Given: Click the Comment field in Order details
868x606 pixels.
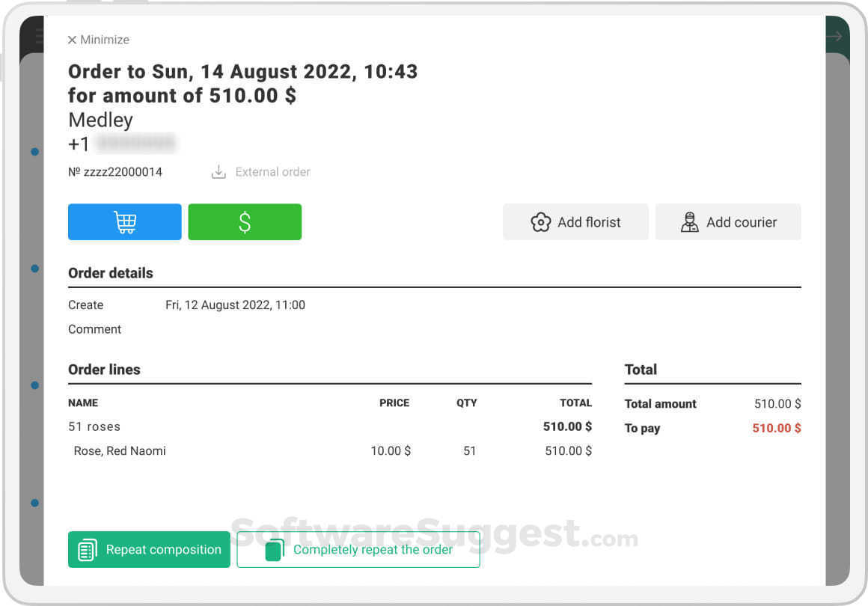Looking at the screenshot, I should coord(95,329).
